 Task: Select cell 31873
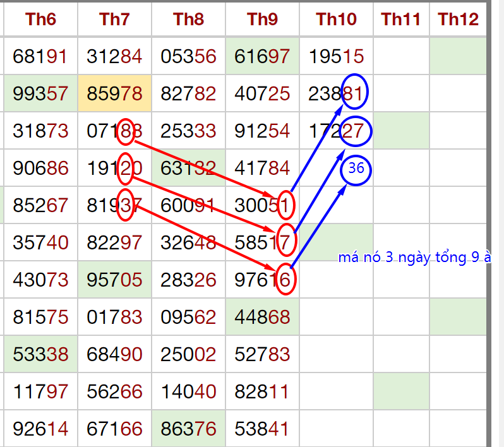(40, 131)
